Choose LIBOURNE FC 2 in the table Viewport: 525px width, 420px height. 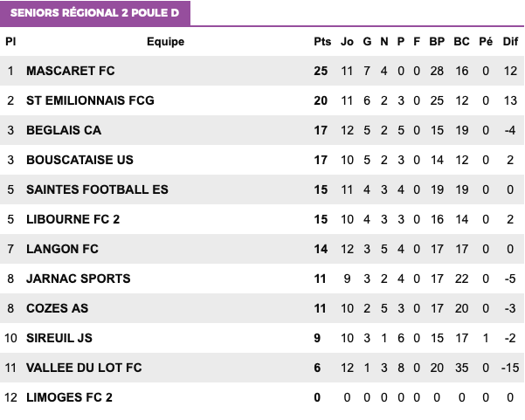(x=73, y=219)
